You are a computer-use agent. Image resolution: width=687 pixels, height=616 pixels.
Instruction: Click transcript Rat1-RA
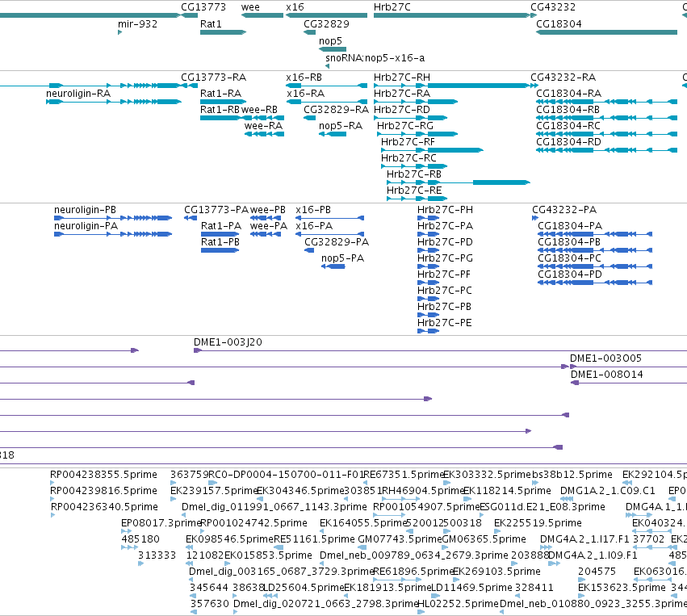(x=221, y=94)
